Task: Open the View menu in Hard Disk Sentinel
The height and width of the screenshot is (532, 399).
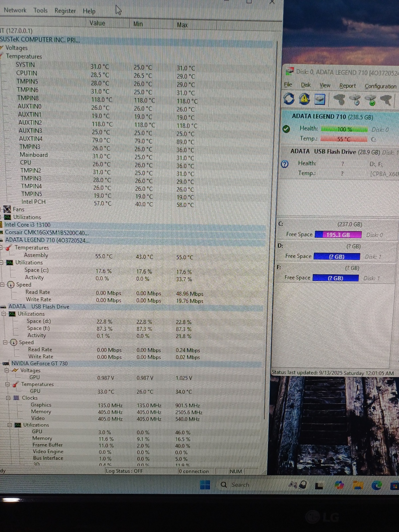Action: point(325,85)
